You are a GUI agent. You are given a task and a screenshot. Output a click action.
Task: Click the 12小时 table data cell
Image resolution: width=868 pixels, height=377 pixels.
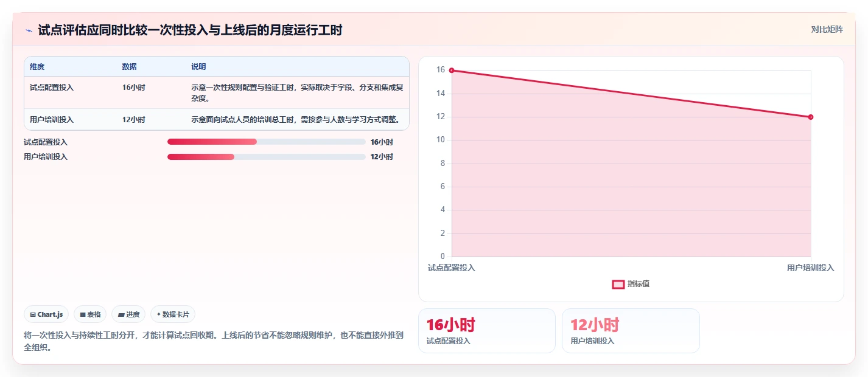(x=133, y=119)
